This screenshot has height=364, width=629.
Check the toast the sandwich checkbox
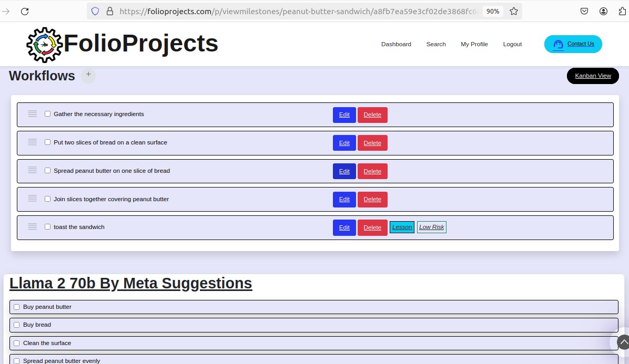point(47,226)
